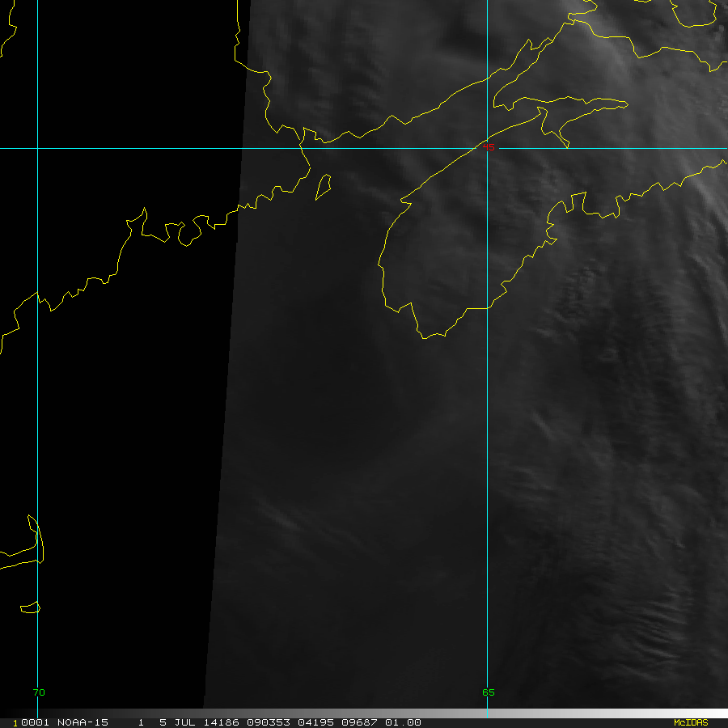Click the NOAA-15 satellite name text
This screenshot has height=728, width=728.
pyautogui.click(x=83, y=722)
